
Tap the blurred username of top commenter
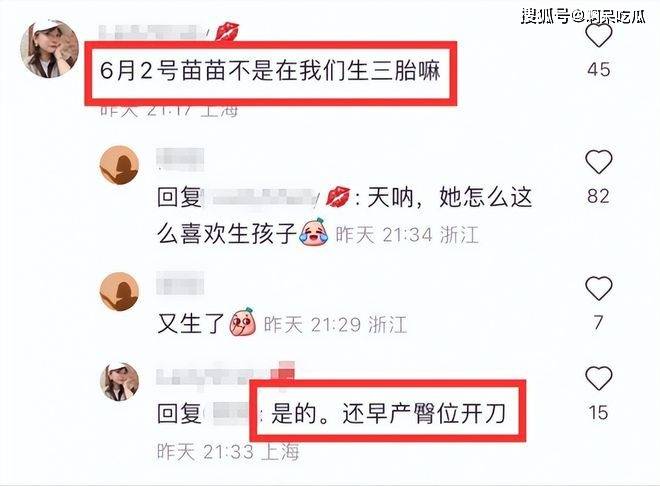(150, 32)
